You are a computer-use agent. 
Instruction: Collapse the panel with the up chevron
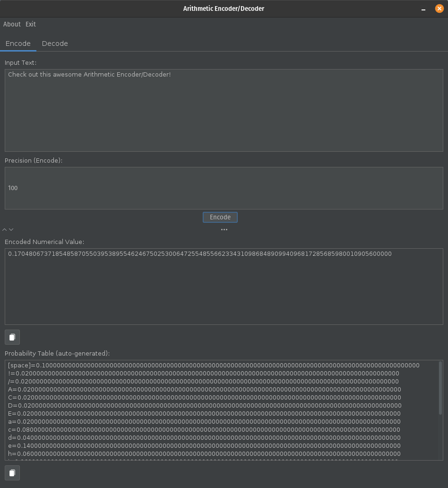click(x=4, y=229)
